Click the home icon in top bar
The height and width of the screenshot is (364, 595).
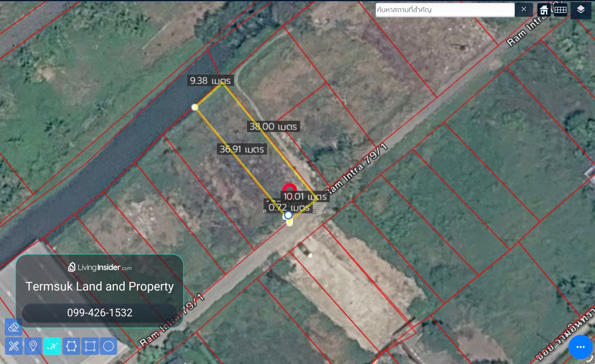coord(544,10)
